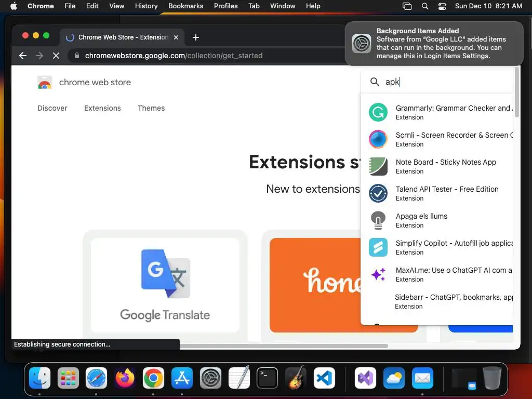Screen dimensions: 532x399
Task: Click the search magnifier icon in store
Action: 375,82
